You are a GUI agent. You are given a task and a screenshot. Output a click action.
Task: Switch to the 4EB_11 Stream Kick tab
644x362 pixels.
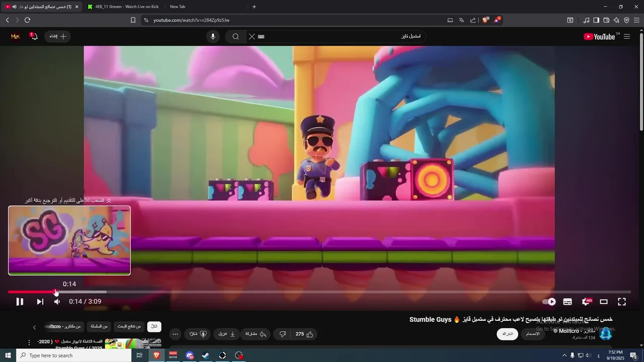[123, 7]
